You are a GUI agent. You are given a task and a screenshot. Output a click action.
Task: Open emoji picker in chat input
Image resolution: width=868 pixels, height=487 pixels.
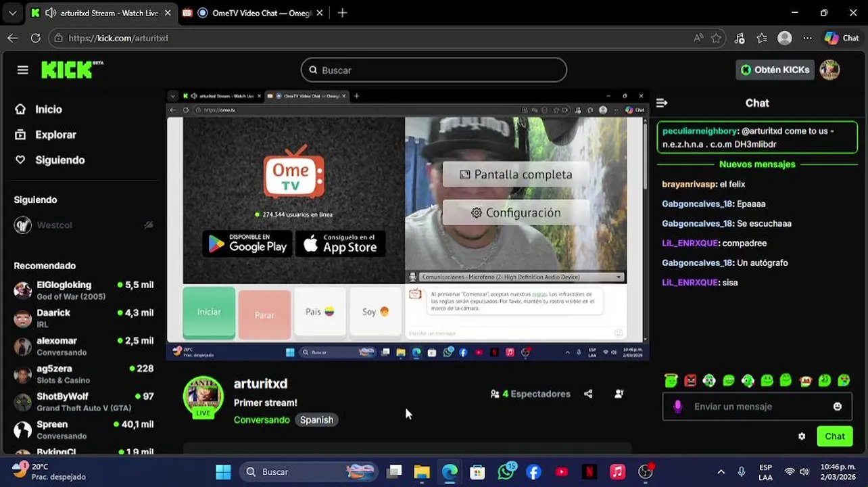click(838, 407)
